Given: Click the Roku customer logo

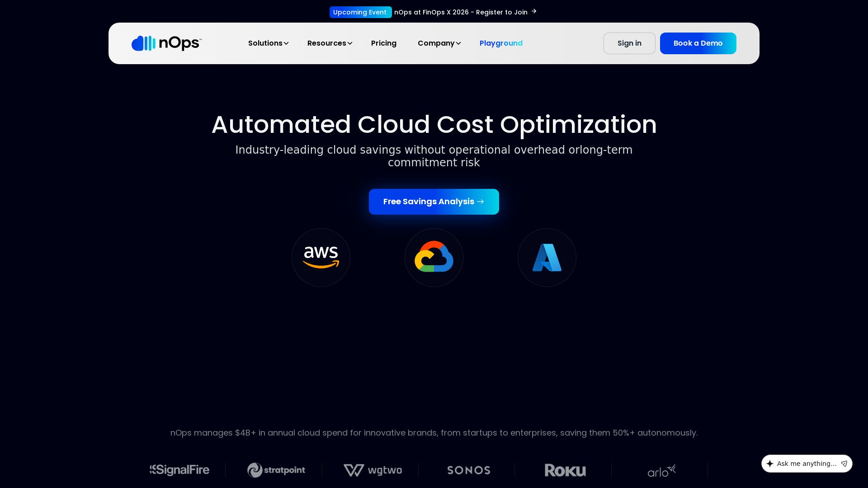Looking at the screenshot, I should coord(565,470).
